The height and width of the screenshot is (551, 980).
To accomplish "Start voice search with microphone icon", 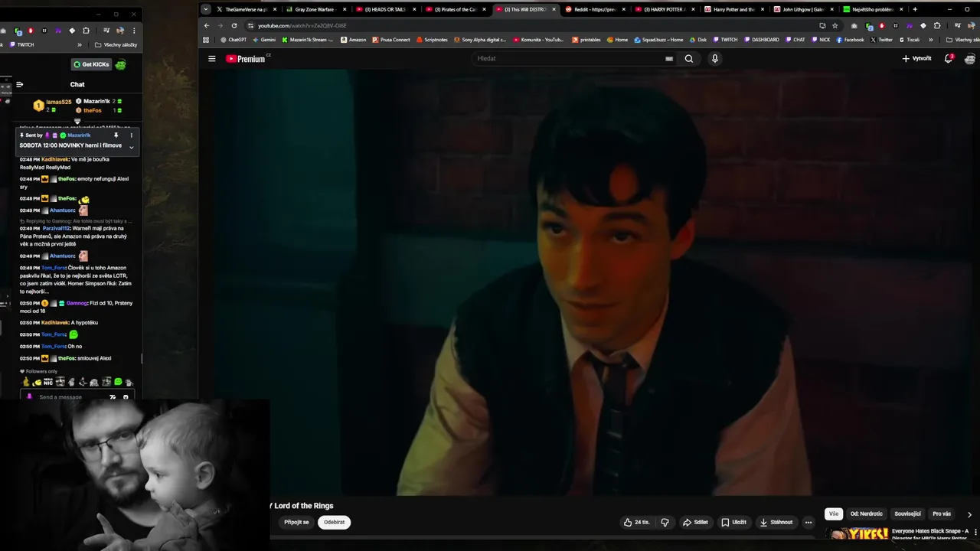I will click(x=714, y=59).
